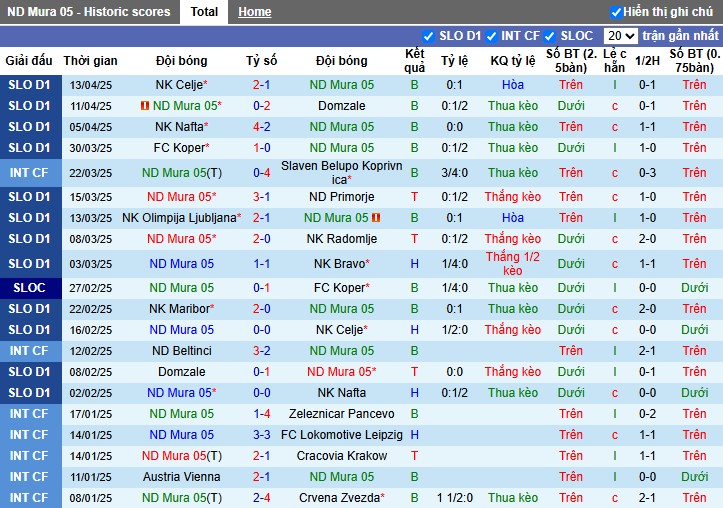Screen dimensions: 723x508
Task: Open the Cracovia Krakow team link
Action: tap(342, 456)
